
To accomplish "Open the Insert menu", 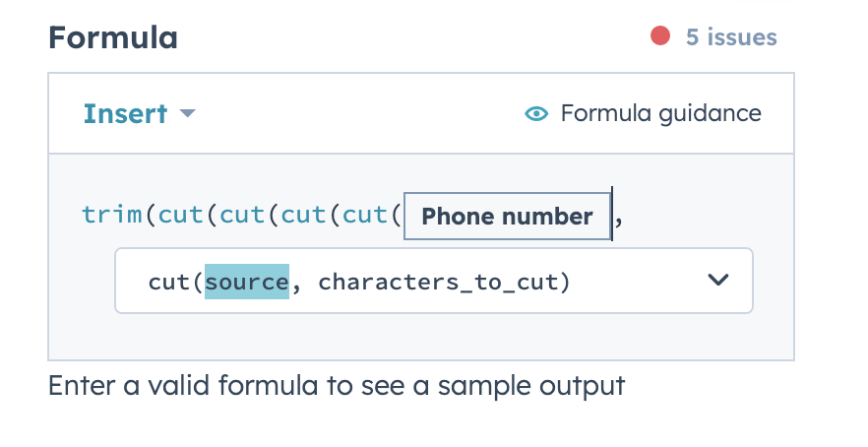I will (x=125, y=114).
